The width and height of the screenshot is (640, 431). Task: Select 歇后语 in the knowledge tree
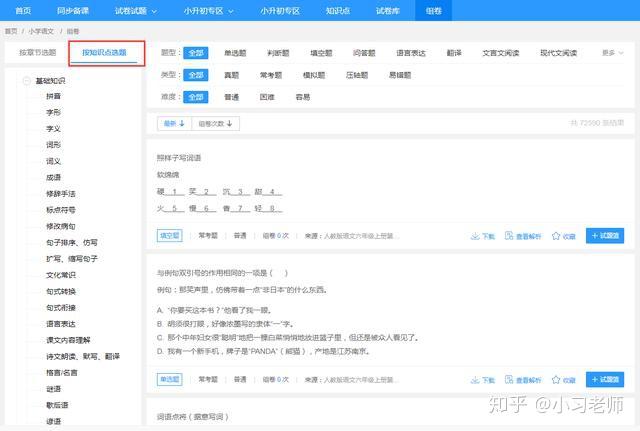coord(57,405)
